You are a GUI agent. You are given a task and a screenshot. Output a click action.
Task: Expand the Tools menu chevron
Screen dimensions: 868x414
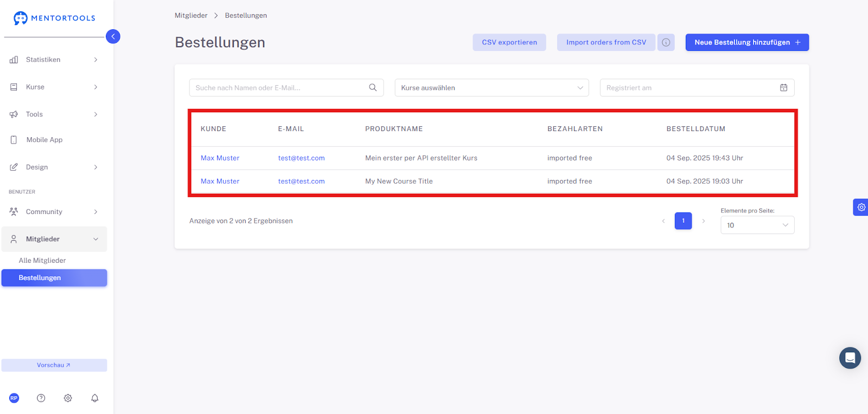coord(95,114)
